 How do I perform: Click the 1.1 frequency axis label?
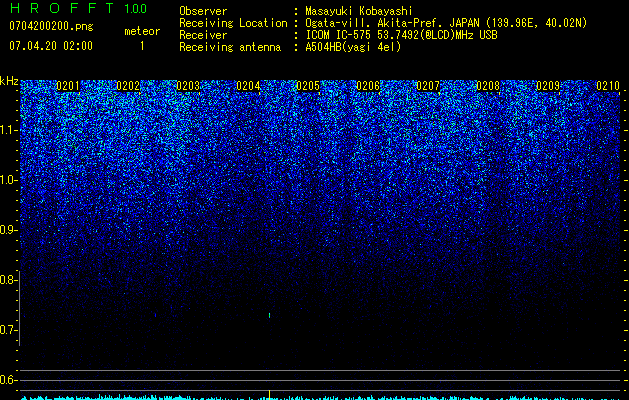point(8,130)
